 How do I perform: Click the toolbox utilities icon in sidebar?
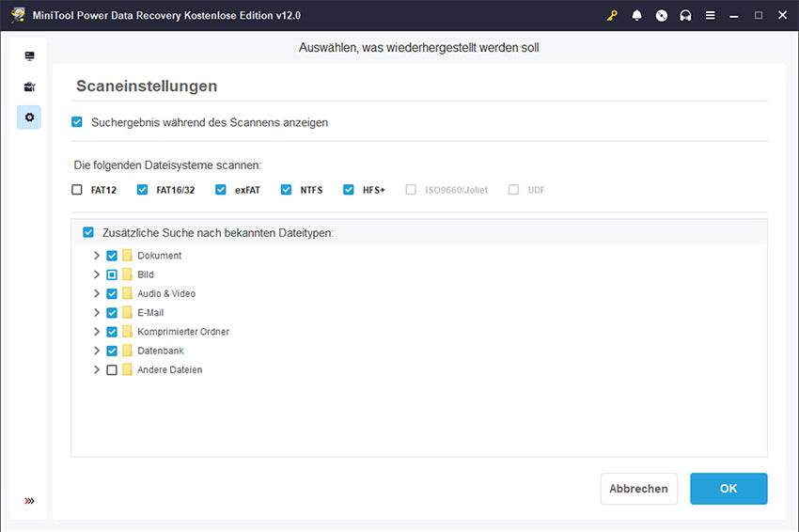(29, 87)
